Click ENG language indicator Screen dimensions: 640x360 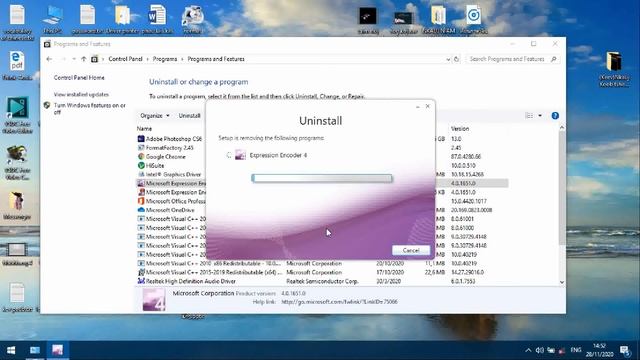[576, 350]
